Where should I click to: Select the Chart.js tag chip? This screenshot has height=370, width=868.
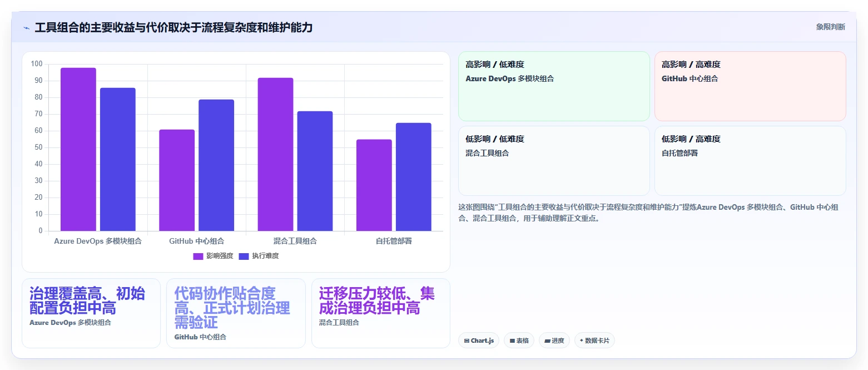pos(479,341)
